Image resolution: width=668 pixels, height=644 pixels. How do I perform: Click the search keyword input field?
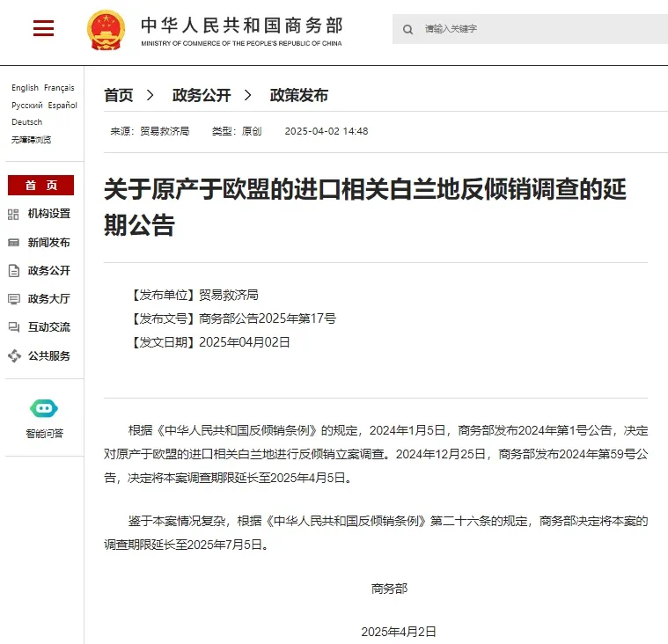click(530, 29)
